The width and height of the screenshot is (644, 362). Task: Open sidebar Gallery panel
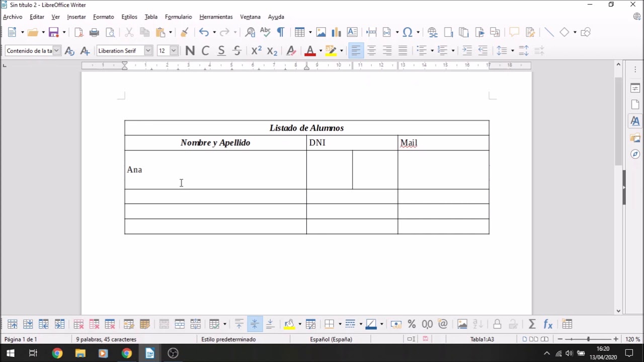pos(635,138)
